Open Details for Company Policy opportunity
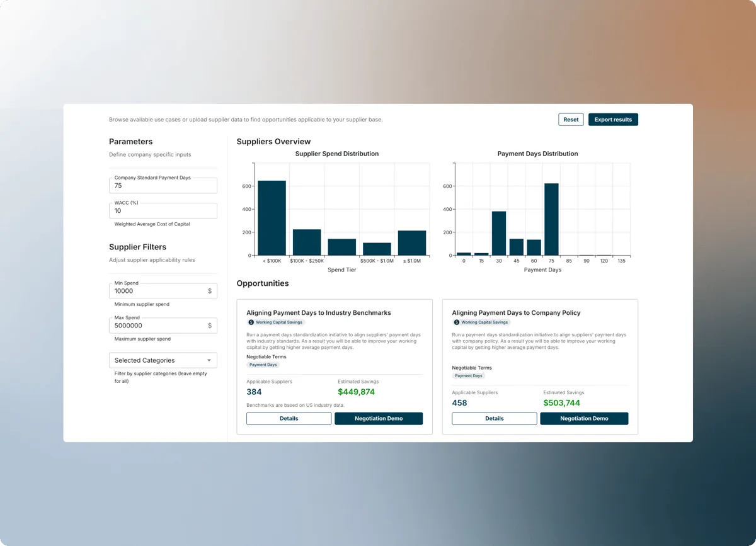This screenshot has width=756, height=546. [495, 419]
